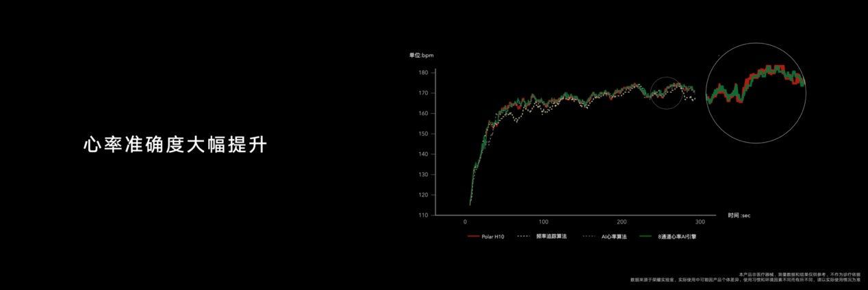Viewport: 868px width, 290px height.
Task: Select the Polar H10 legend label
Action: (x=493, y=237)
